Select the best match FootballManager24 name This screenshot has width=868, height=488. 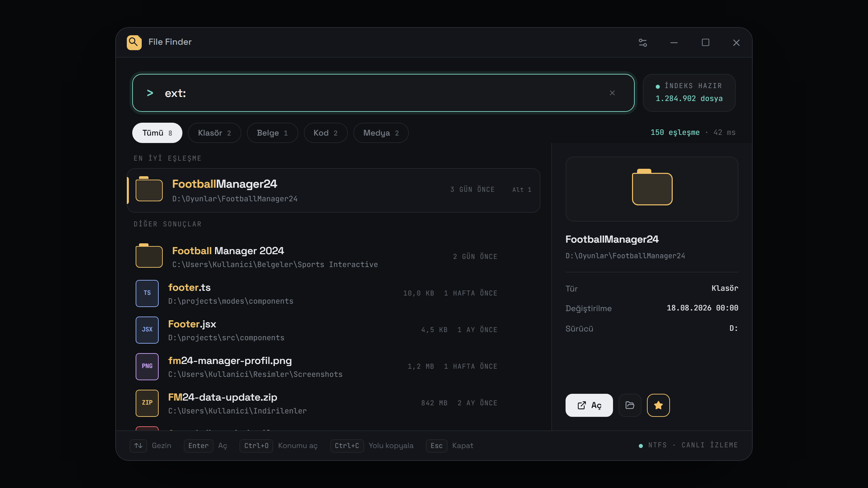[x=224, y=184]
